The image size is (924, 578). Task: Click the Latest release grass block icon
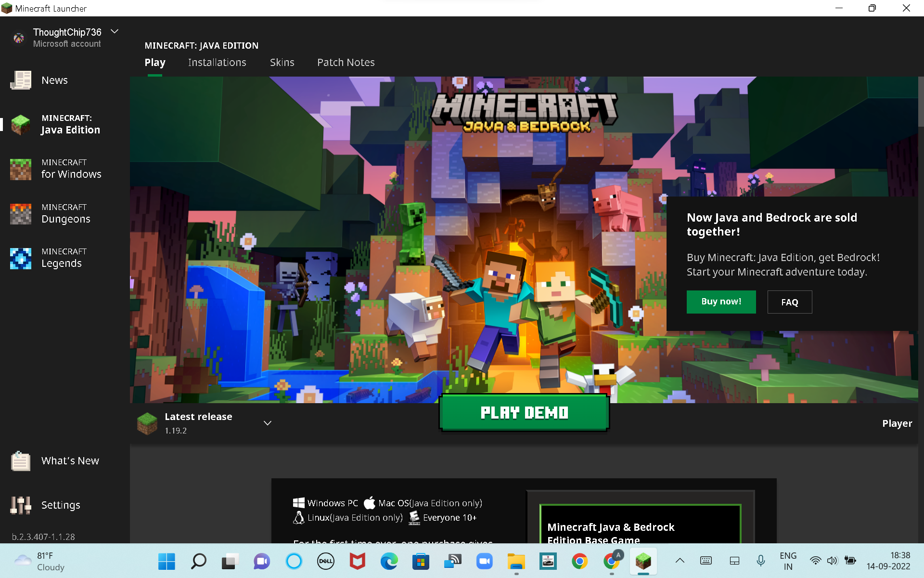147,423
